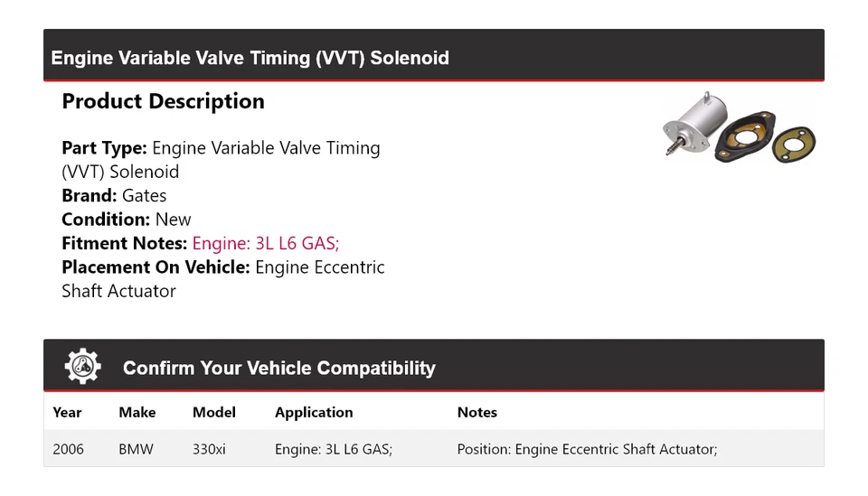
Task: Click the red 'Engine: 3L L6 GAS;' fitment link
Action: click(266, 243)
